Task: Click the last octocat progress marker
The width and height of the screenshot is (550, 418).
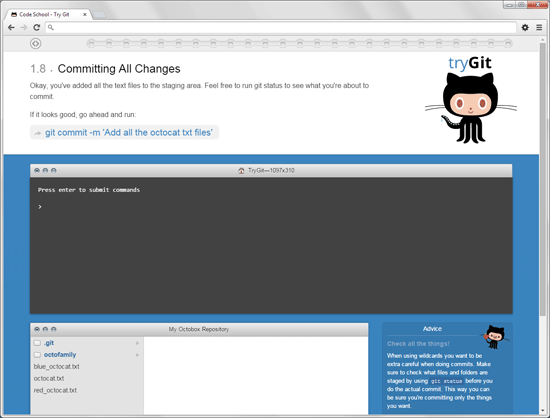Action: 508,43
